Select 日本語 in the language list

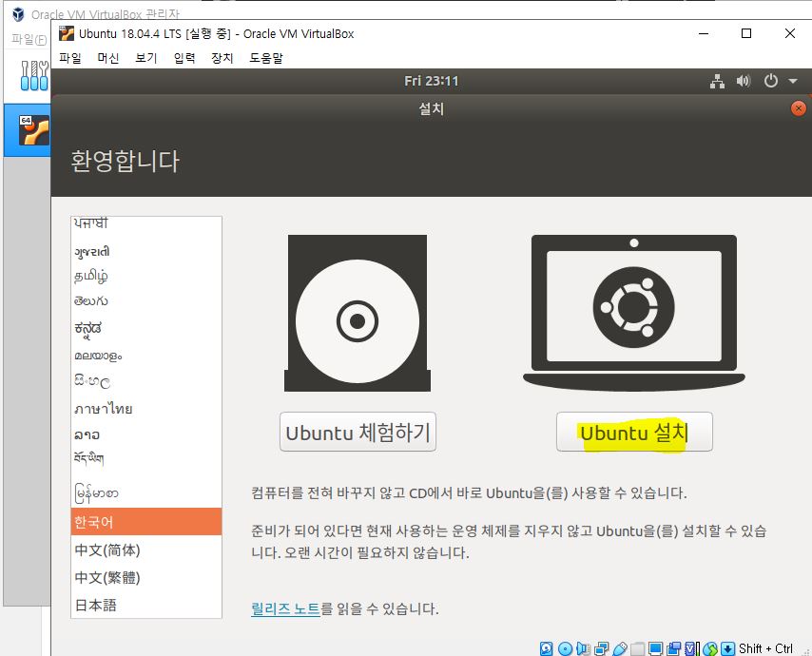pos(146,605)
